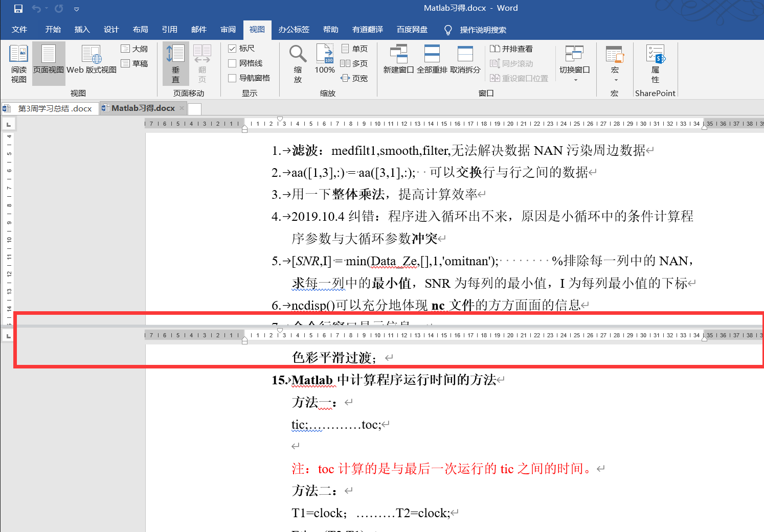Click the text '色彩平滑过渡；'
Screen dimensions: 764x532
(x=334, y=358)
